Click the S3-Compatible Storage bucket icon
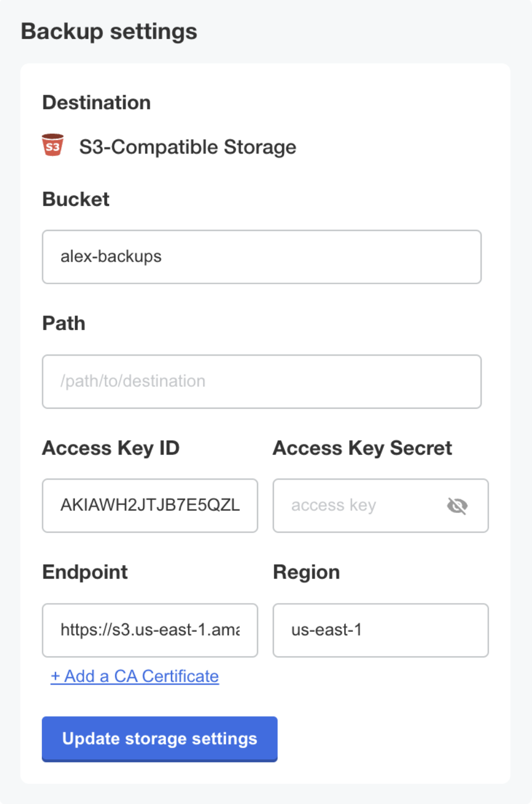Image resolution: width=532 pixels, height=804 pixels. (x=53, y=145)
